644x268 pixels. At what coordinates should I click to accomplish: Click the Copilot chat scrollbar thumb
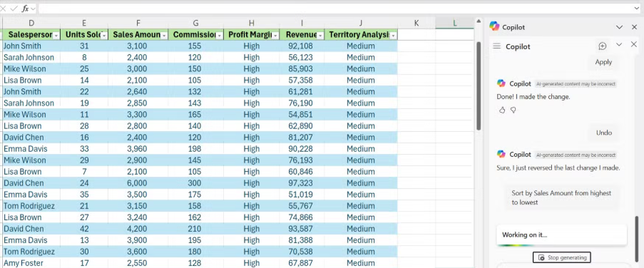click(637, 238)
